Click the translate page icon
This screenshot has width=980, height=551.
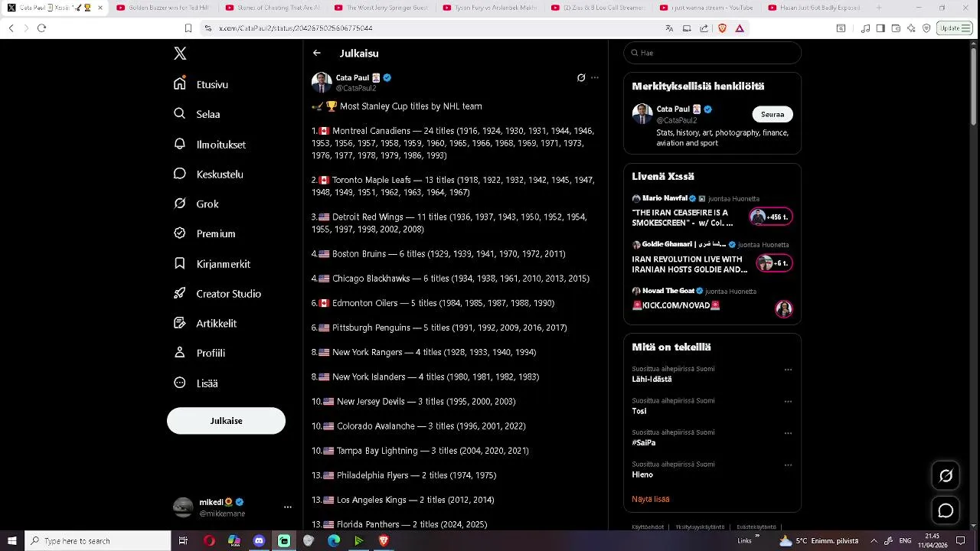coord(669,28)
